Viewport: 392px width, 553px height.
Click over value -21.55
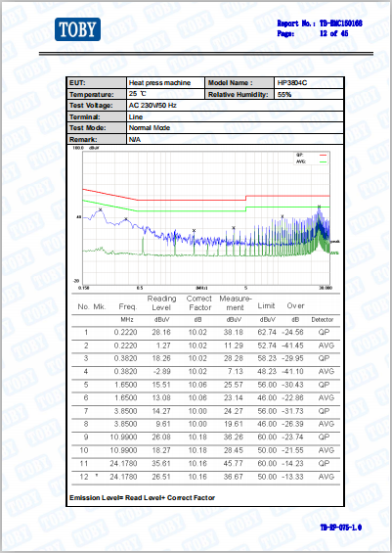tap(292, 450)
